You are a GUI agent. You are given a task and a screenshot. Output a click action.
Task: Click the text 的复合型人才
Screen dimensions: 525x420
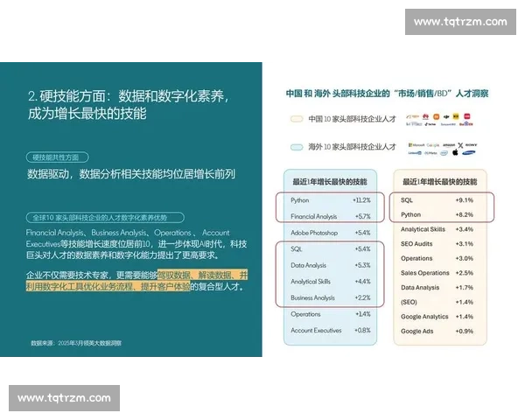pyautogui.click(x=217, y=287)
